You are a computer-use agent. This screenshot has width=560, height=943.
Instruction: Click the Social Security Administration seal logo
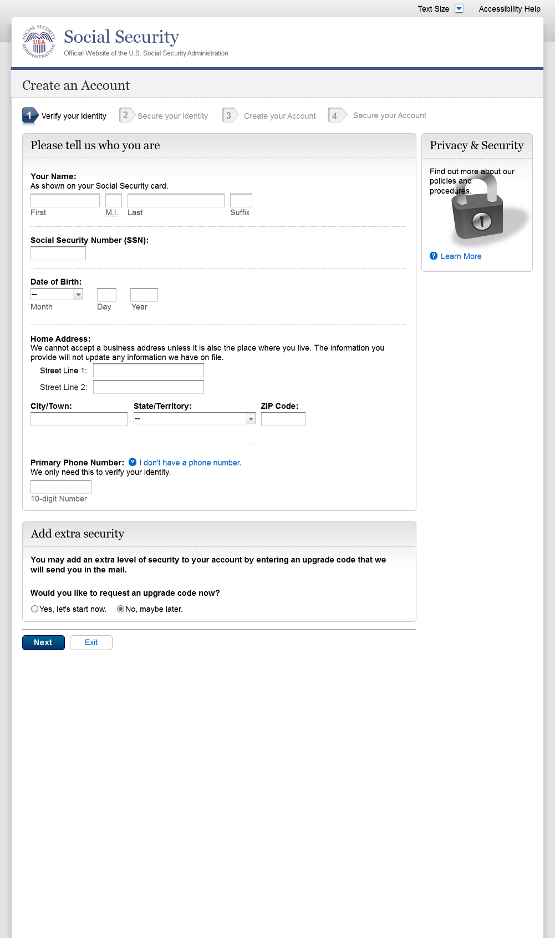[39, 42]
